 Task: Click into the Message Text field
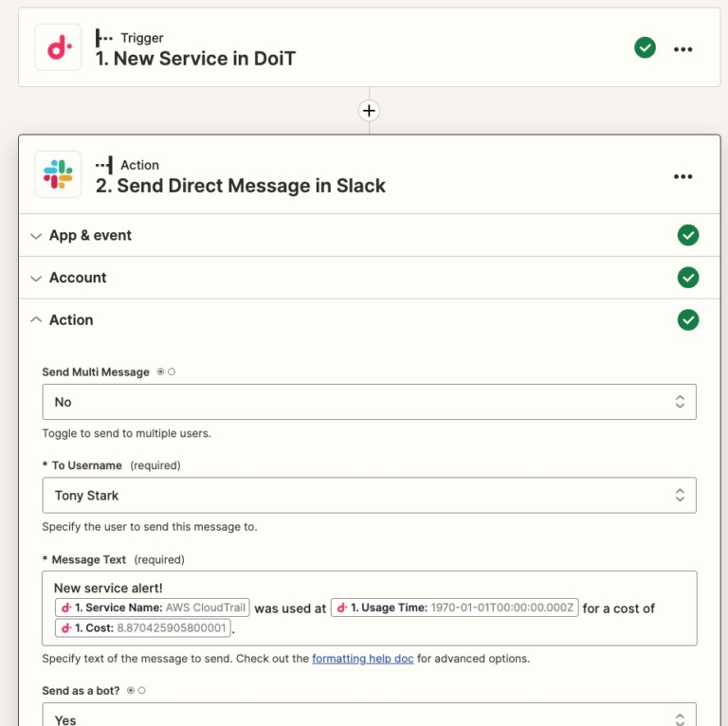[369, 608]
